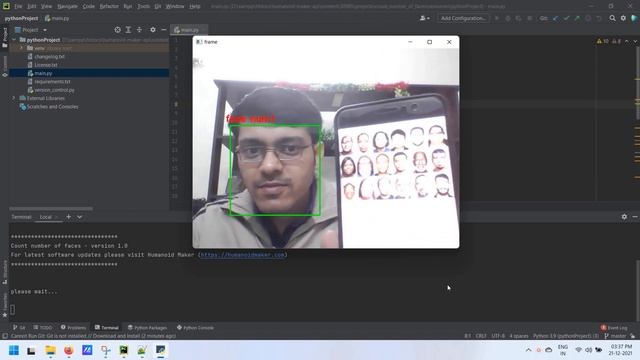
Task: Click Git Push green arrow
Action: [577, 18]
